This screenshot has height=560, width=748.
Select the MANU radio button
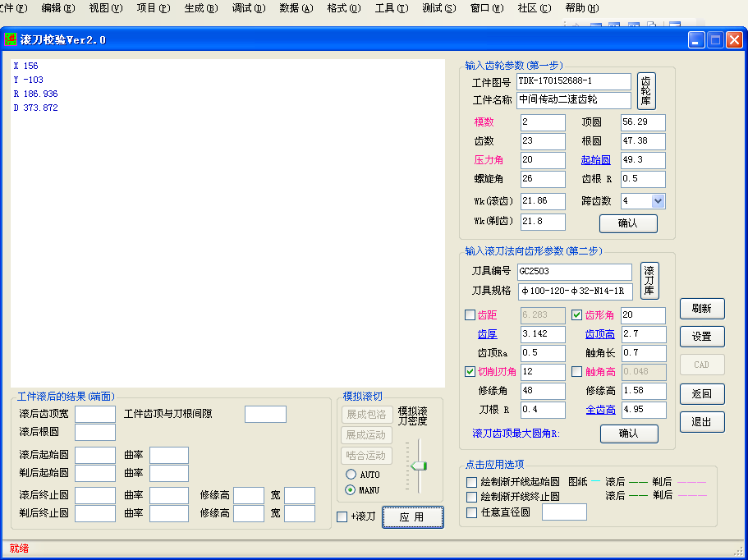click(350, 490)
